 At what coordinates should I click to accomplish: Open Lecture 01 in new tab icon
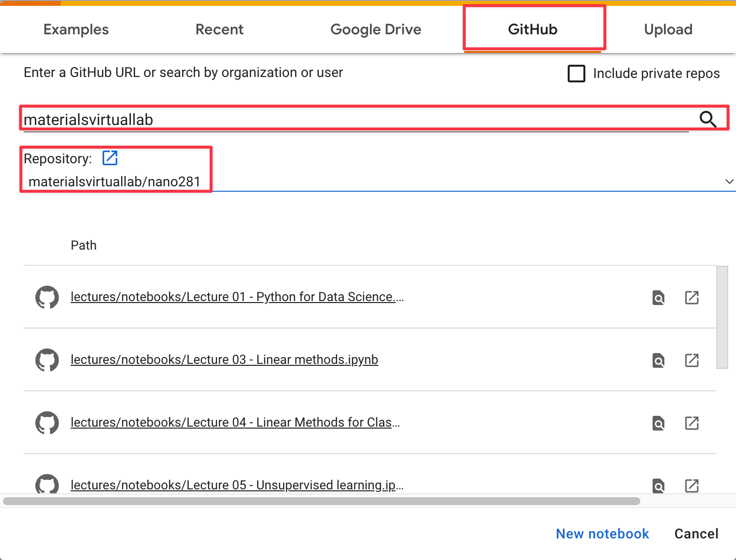tap(692, 298)
